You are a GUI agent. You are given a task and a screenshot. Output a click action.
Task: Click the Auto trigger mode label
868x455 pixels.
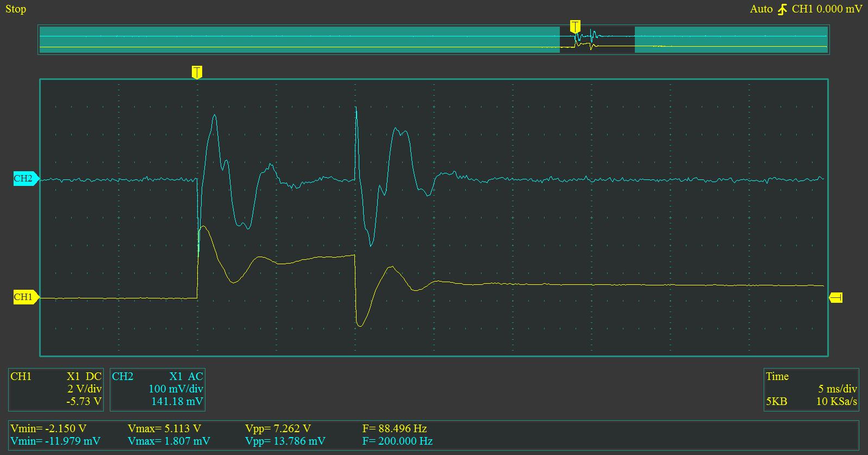click(761, 9)
